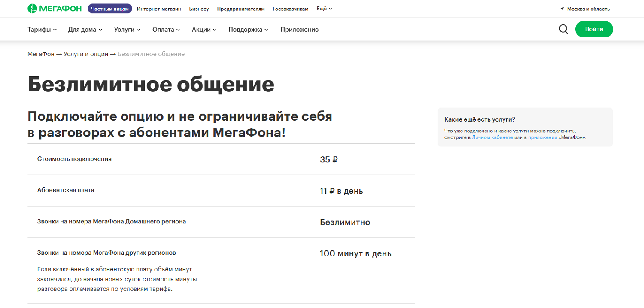Expand the Акции menu
This screenshot has height=308, width=644.
click(204, 30)
